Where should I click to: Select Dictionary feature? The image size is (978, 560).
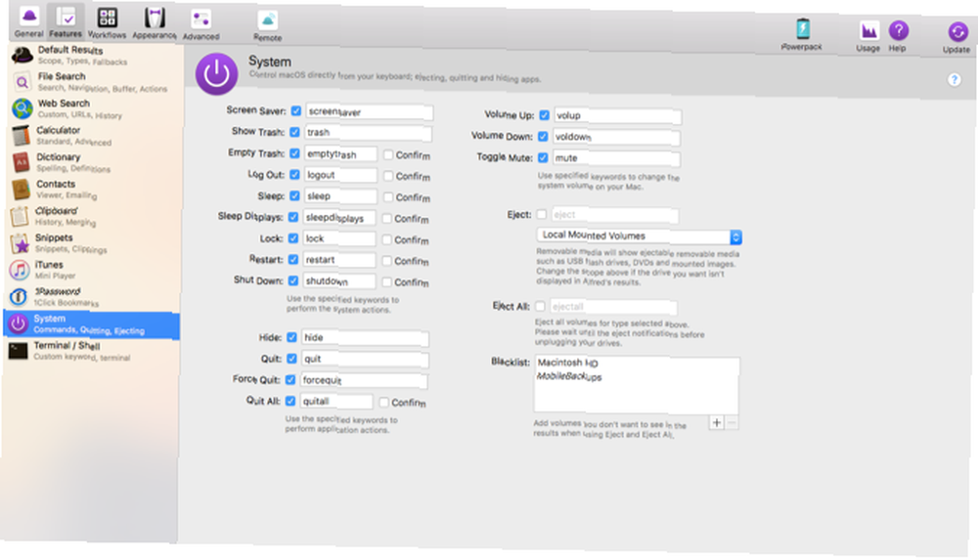click(94, 163)
